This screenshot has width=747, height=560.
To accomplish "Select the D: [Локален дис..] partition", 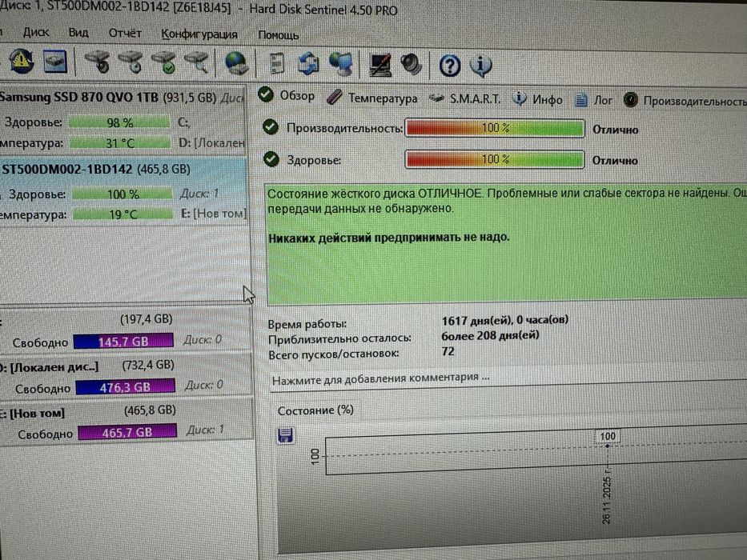I will coord(125,376).
